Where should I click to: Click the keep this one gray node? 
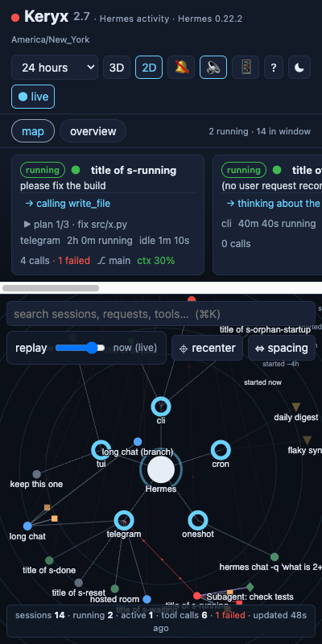click(x=36, y=474)
